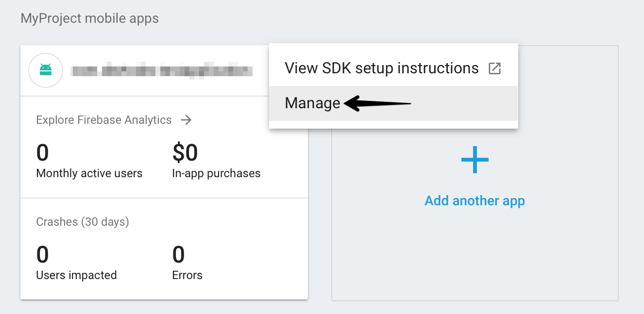Screen dimensions: 644x314
Task: Click the $0 in-app purchases value
Action: (185, 153)
